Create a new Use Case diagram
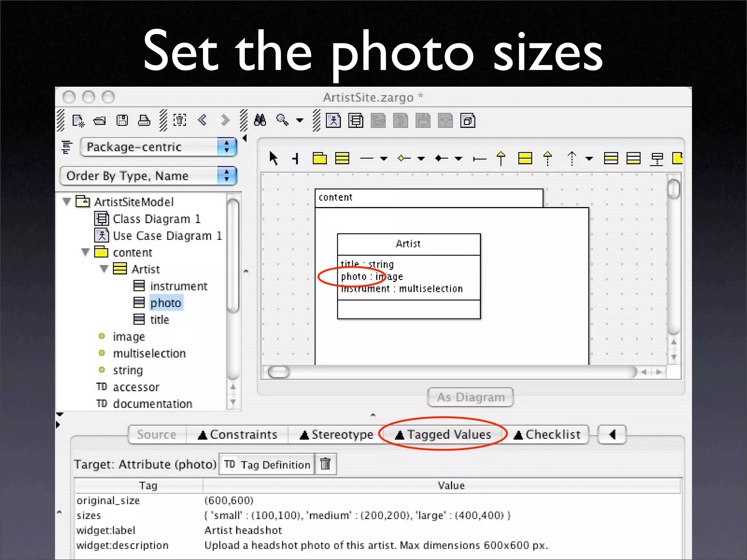The height and width of the screenshot is (560, 747). pos(333,121)
